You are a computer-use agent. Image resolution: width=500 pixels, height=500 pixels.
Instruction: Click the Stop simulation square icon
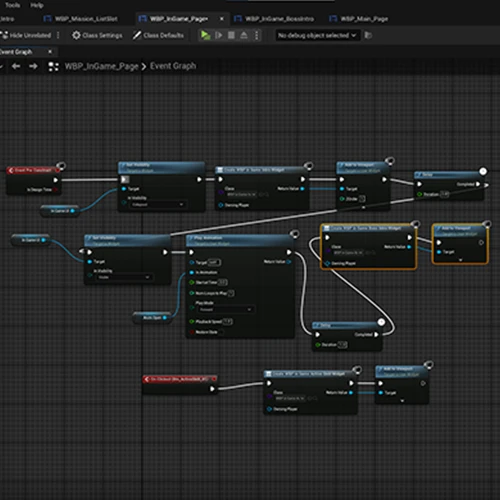click(231, 35)
